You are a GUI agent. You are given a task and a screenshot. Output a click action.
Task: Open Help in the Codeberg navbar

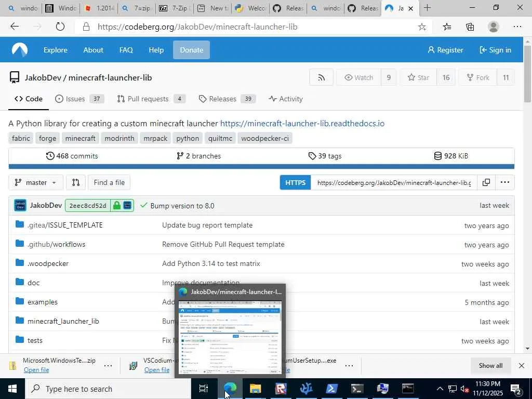click(156, 50)
